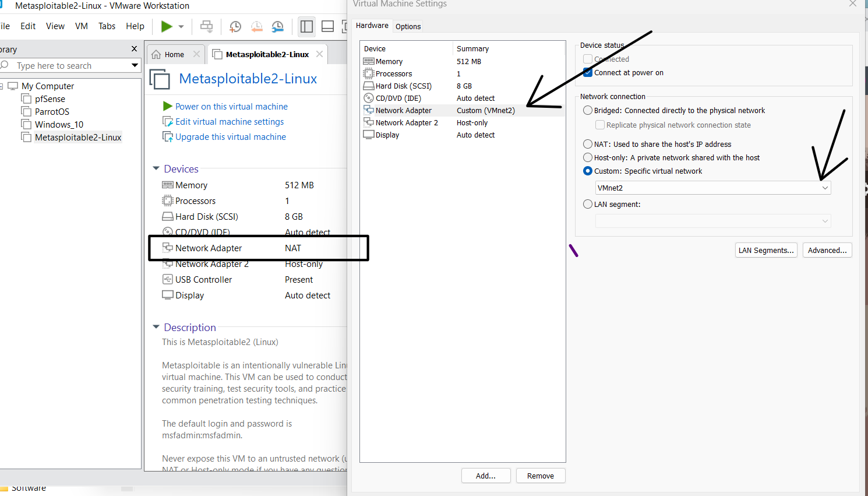Select ParrotOS in the library tree
Image resolution: width=868 pixels, height=496 pixels.
pyautogui.click(x=52, y=111)
